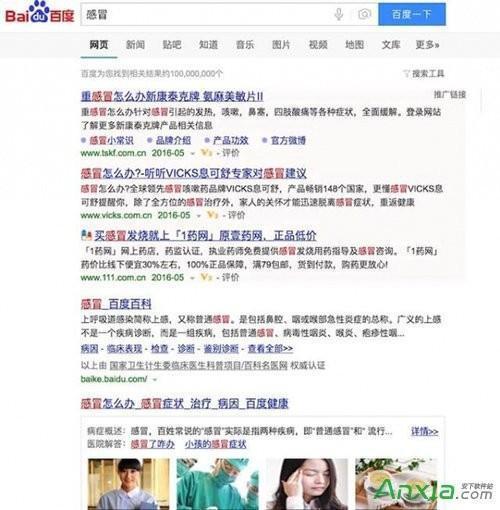Open the nurse photo thumbnail
This screenshot has width=500, height=510.
click(x=129, y=484)
